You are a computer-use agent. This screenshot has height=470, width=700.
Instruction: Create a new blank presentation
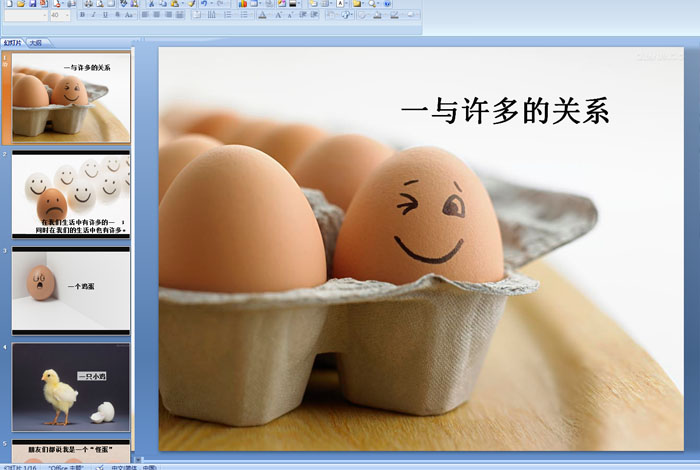click(9, 4)
